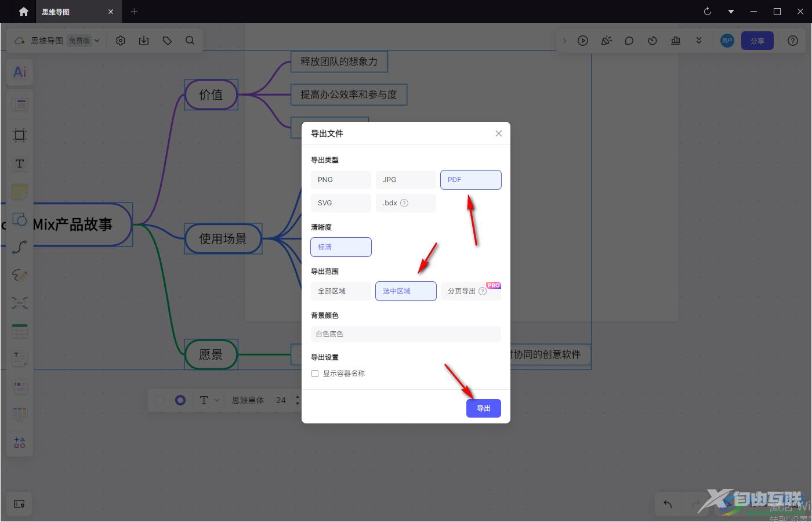Select the template/container tool below Ai
The width and height of the screenshot is (812, 522).
point(20,104)
